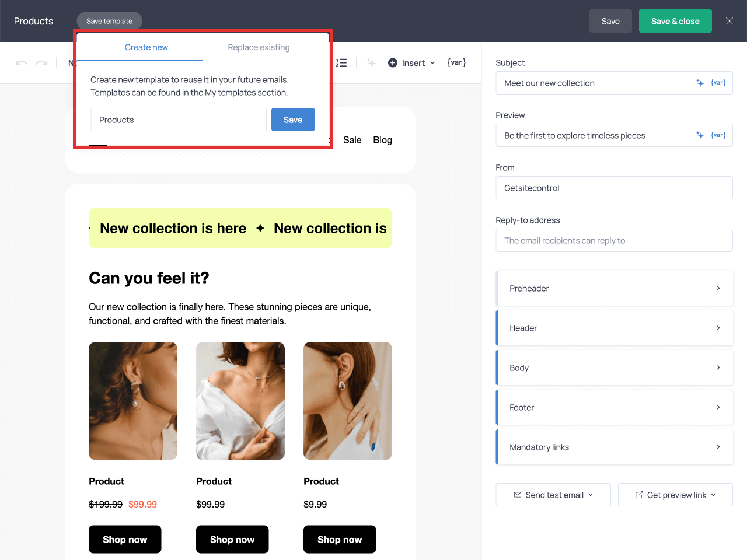Expand the Header settings section
The image size is (747, 560).
click(615, 328)
